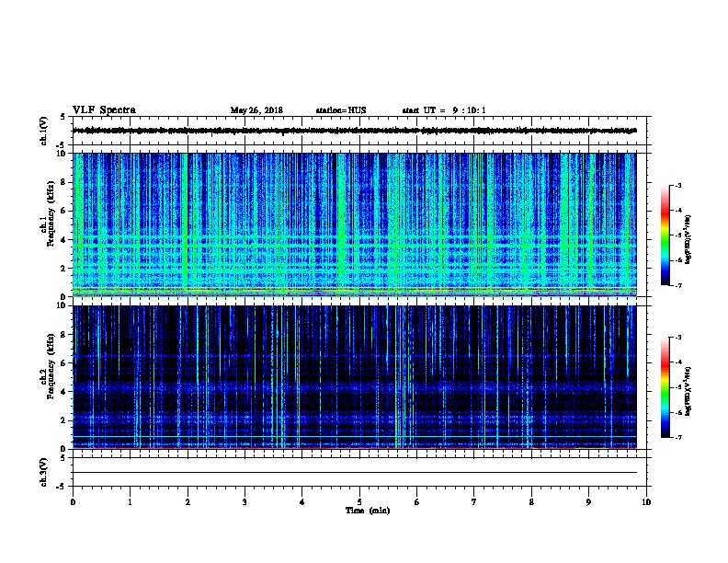Click the time axis tick label "4"
The height and width of the screenshot is (563, 728).
point(302,502)
